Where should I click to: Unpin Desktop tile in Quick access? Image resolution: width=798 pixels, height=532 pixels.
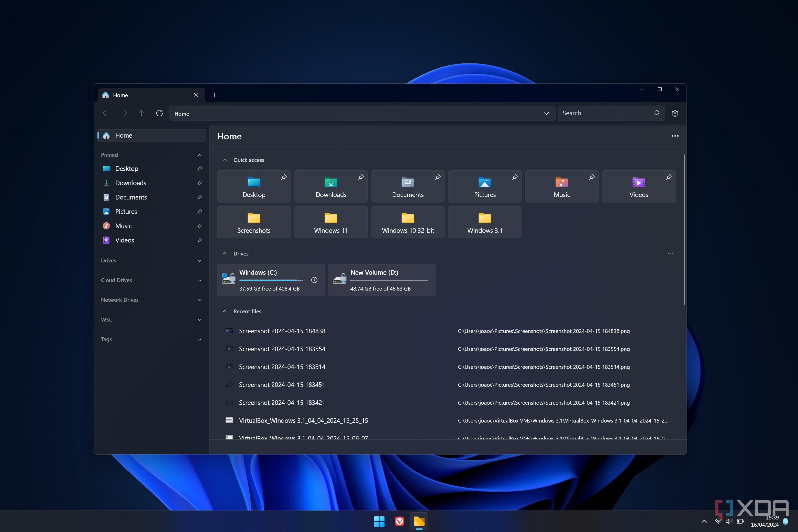click(x=284, y=177)
